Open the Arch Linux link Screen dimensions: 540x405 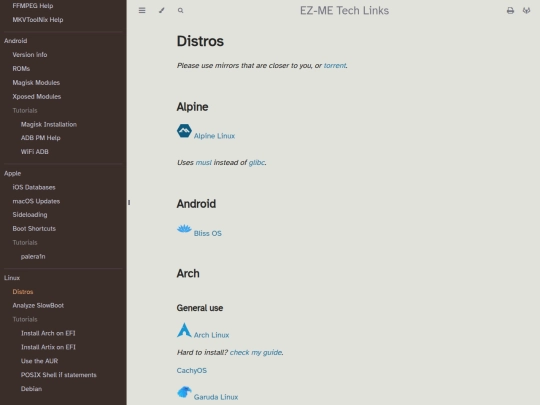pos(211,335)
